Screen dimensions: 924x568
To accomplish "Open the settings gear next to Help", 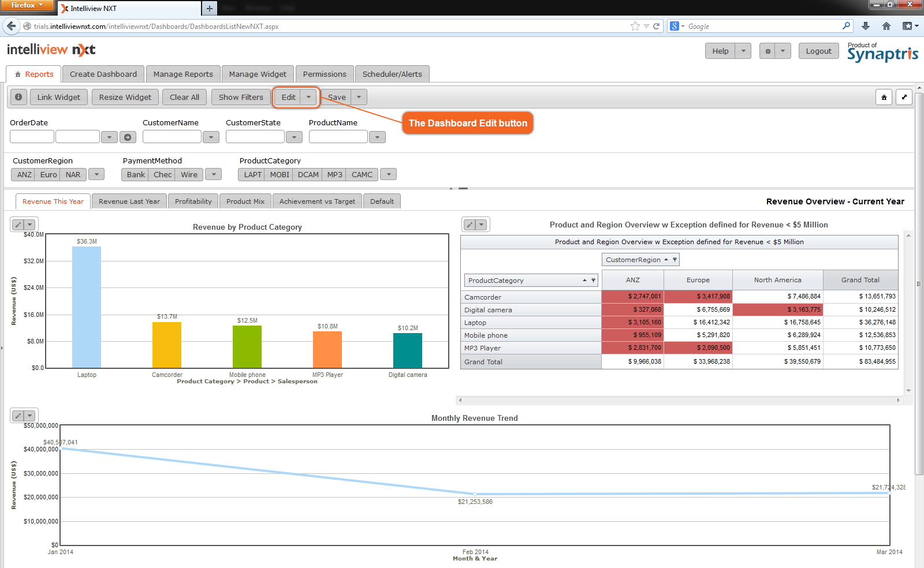I will pos(767,51).
